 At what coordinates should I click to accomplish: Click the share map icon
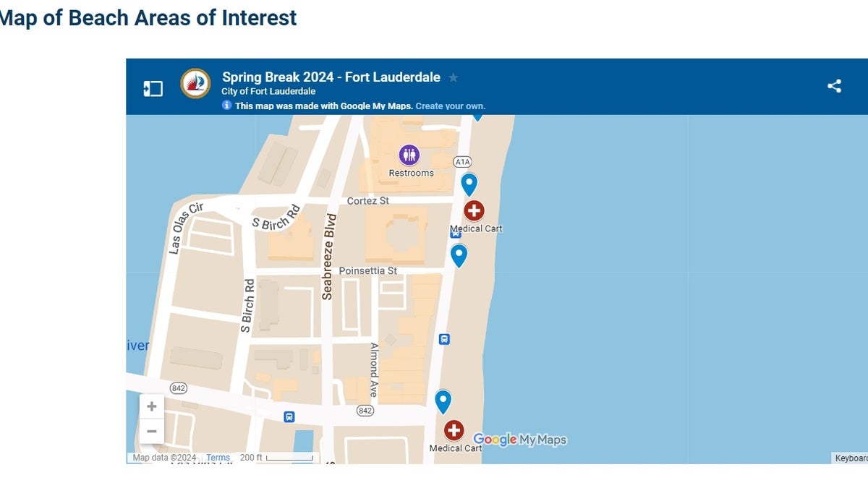click(x=834, y=86)
